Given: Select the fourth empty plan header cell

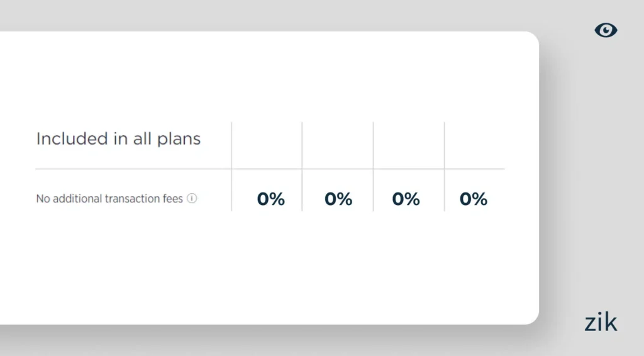Looking at the screenshot, I should tap(475, 145).
